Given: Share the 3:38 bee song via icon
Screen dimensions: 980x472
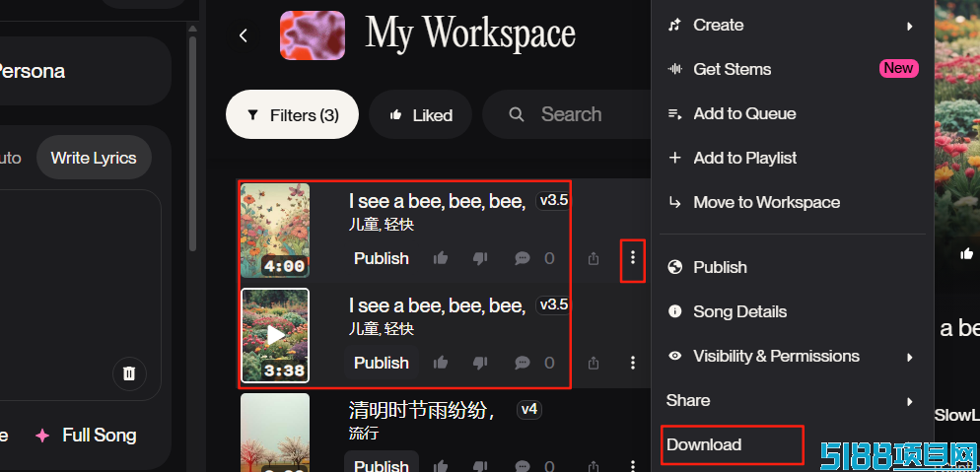Looking at the screenshot, I should pyautogui.click(x=594, y=363).
